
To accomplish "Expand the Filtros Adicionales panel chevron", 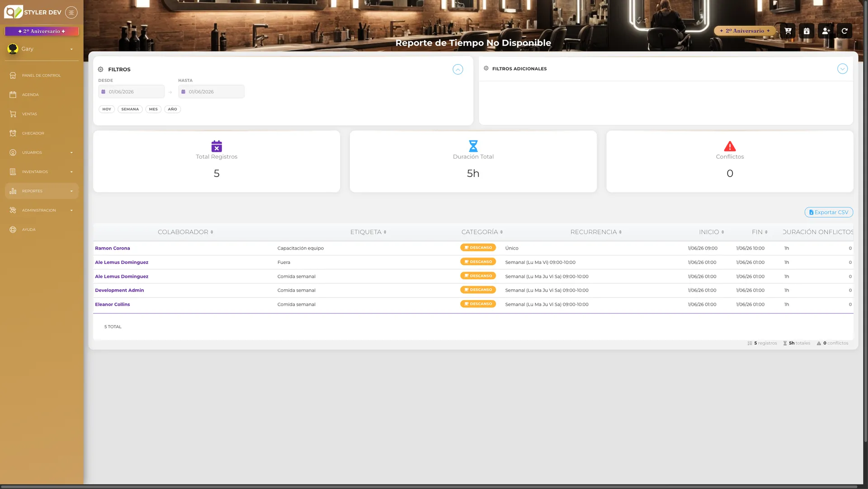I will [x=842, y=69].
